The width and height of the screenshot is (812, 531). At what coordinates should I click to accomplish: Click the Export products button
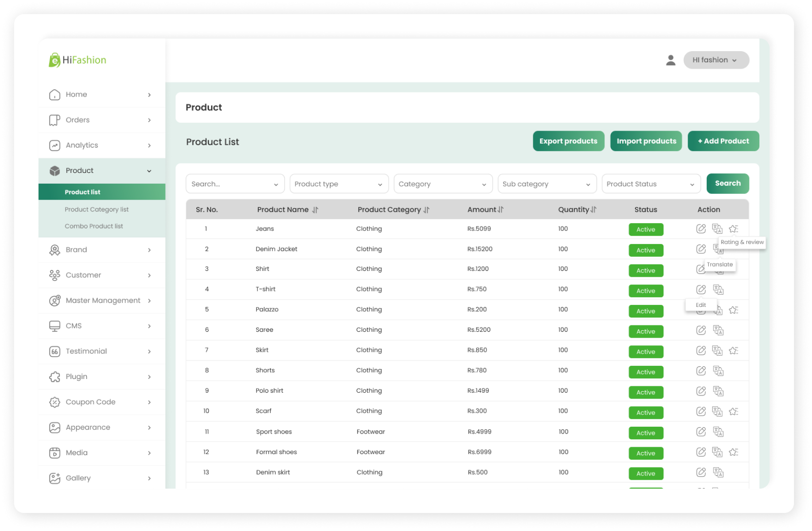(x=568, y=141)
